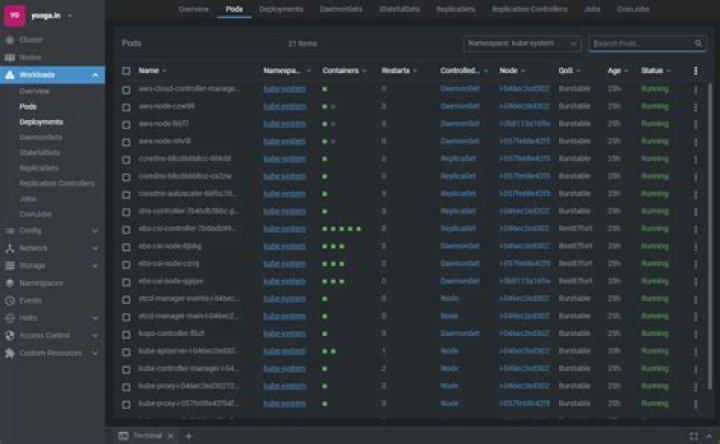The height and width of the screenshot is (444, 720).
Task: Expand the Access Control section chevron
Action: (x=95, y=336)
